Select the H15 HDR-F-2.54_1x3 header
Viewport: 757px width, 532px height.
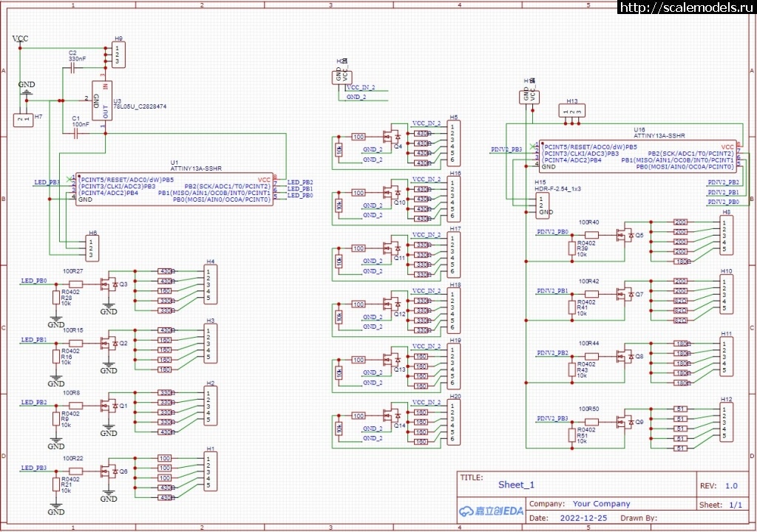(543, 205)
